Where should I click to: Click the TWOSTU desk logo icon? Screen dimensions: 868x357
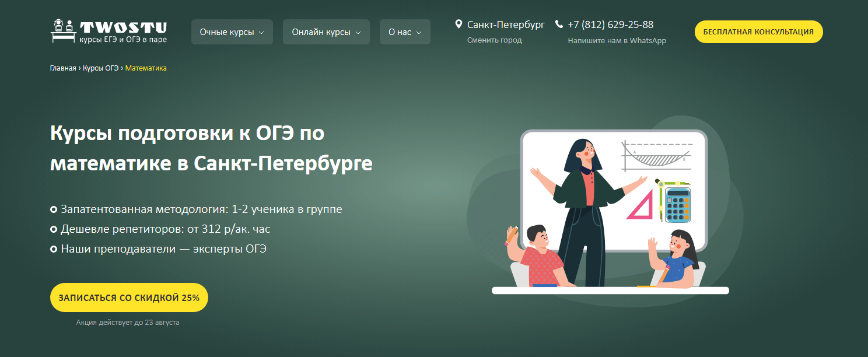click(63, 32)
